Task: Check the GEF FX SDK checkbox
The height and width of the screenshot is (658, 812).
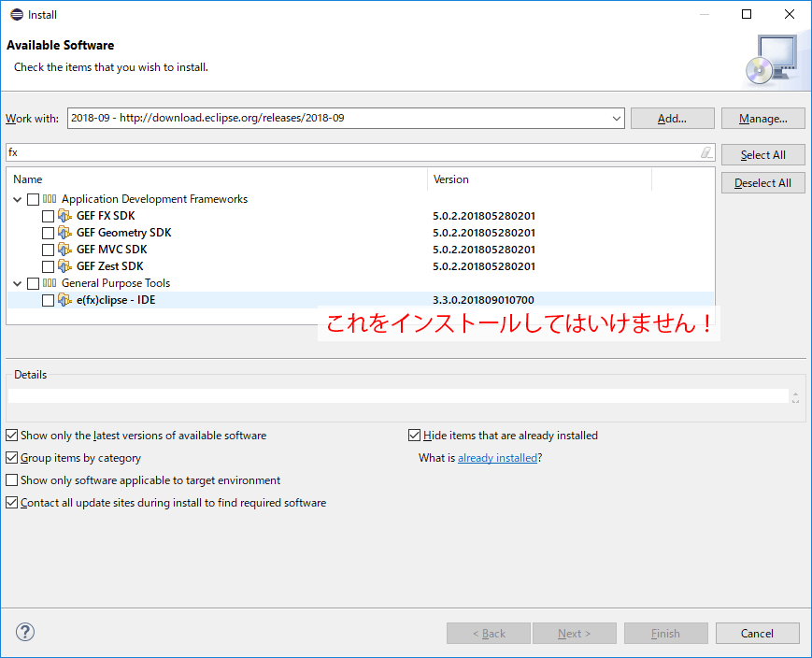Action: [x=48, y=216]
